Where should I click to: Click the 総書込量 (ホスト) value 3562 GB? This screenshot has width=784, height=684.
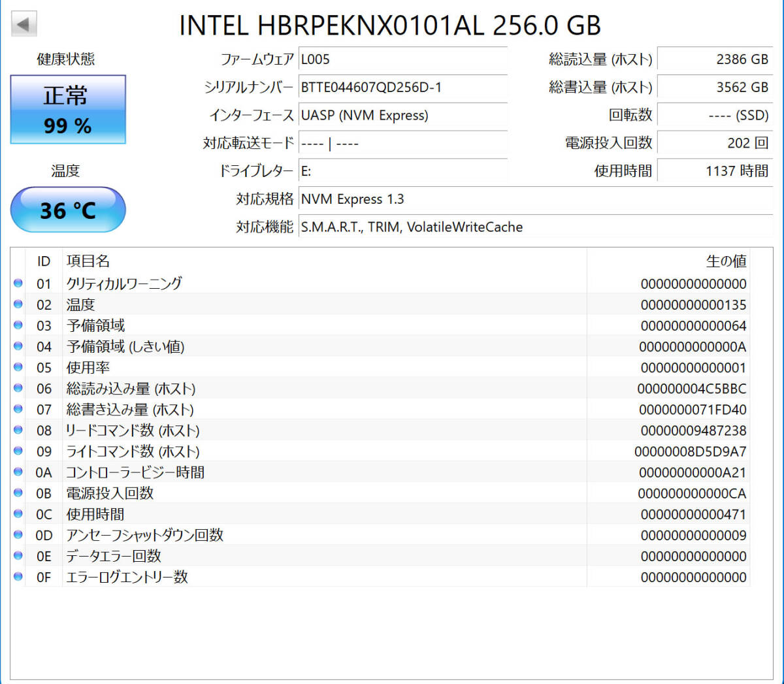click(x=715, y=88)
